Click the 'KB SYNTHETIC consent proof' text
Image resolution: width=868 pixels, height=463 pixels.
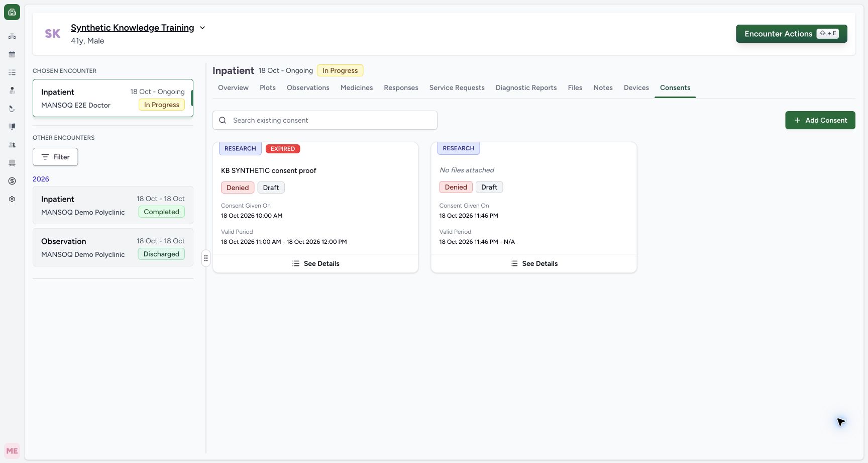pyautogui.click(x=269, y=170)
